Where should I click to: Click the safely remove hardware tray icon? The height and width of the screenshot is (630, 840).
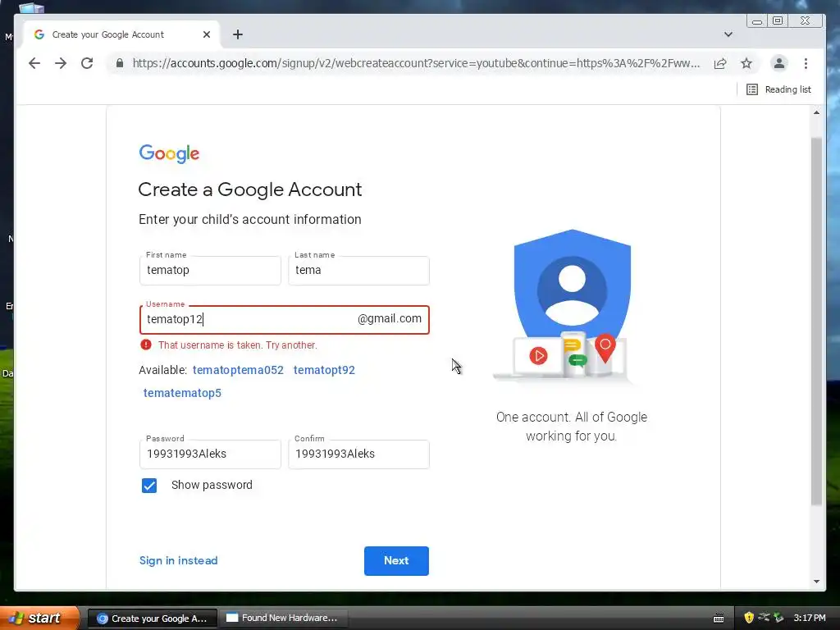[x=778, y=618]
